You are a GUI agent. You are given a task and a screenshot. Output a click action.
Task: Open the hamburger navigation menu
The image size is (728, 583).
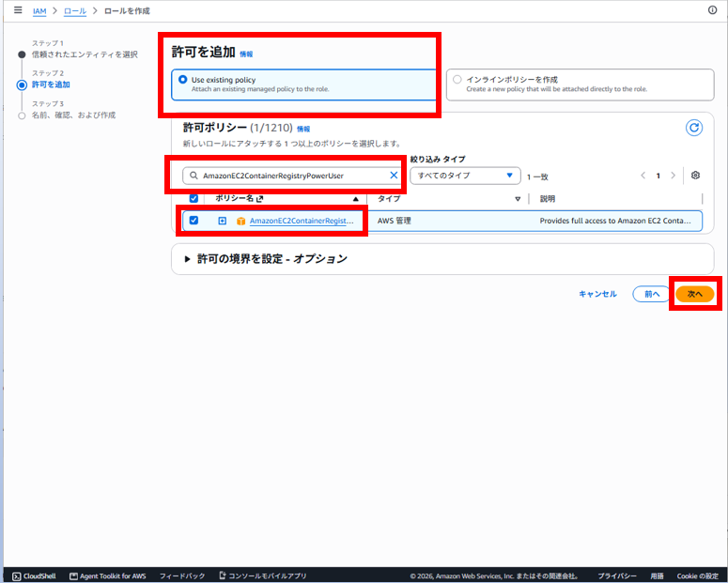click(x=18, y=9)
